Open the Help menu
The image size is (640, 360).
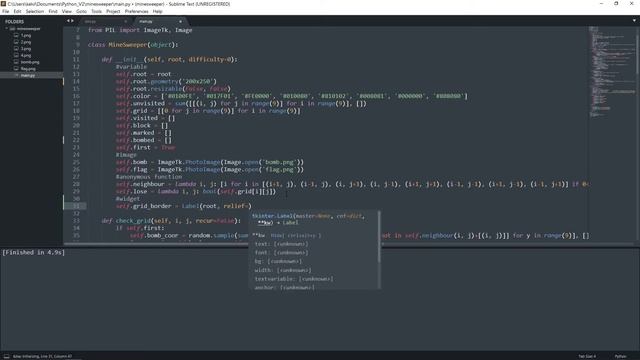pos(158,11)
